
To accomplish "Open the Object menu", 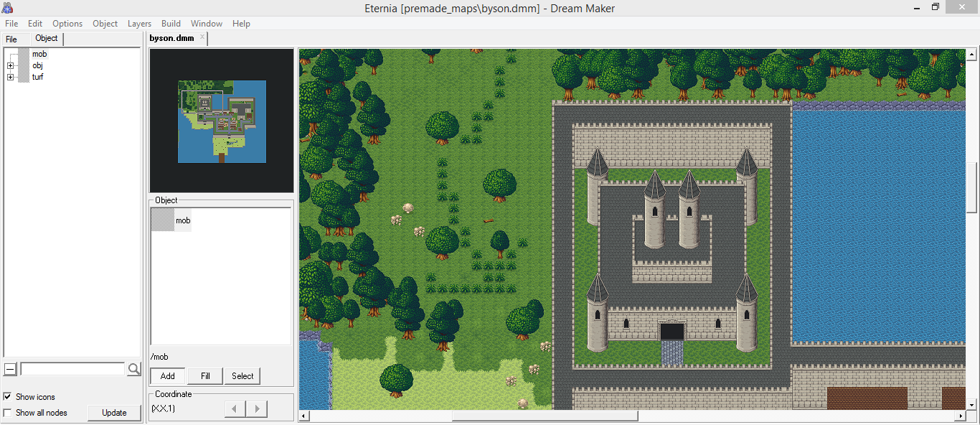I will click(x=105, y=24).
